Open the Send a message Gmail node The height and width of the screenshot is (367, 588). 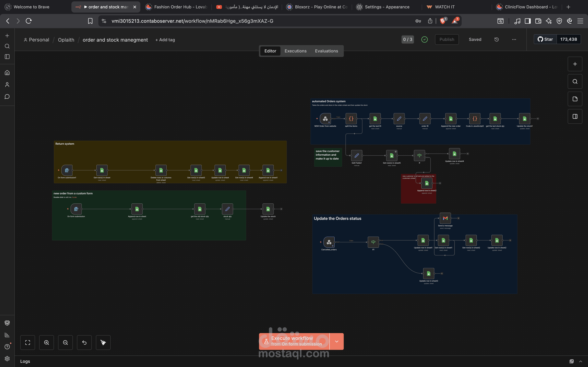click(445, 218)
